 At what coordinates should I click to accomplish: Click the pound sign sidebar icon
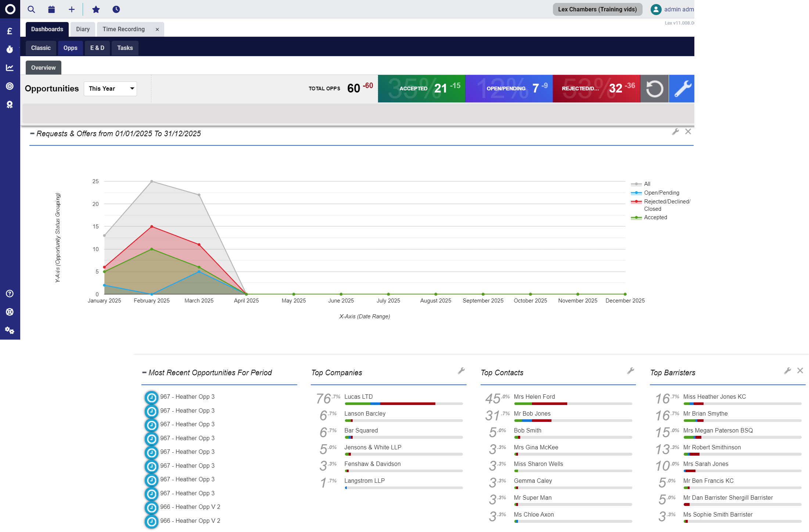(x=10, y=31)
